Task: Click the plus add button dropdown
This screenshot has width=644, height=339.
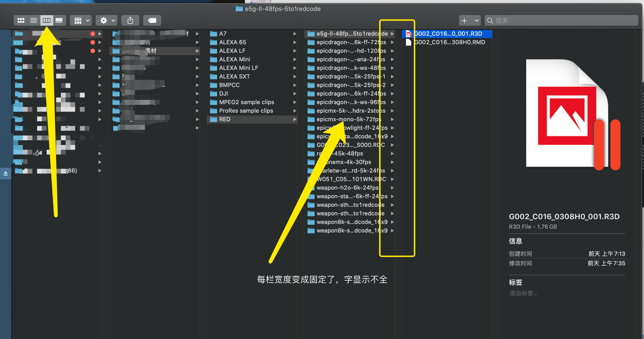Action: [469, 20]
